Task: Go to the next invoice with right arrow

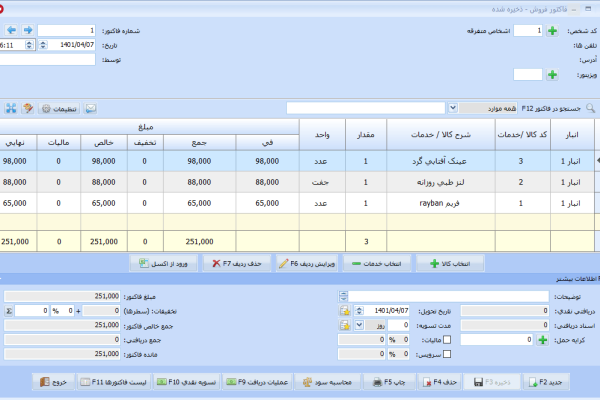Action: pyautogui.click(x=28, y=30)
